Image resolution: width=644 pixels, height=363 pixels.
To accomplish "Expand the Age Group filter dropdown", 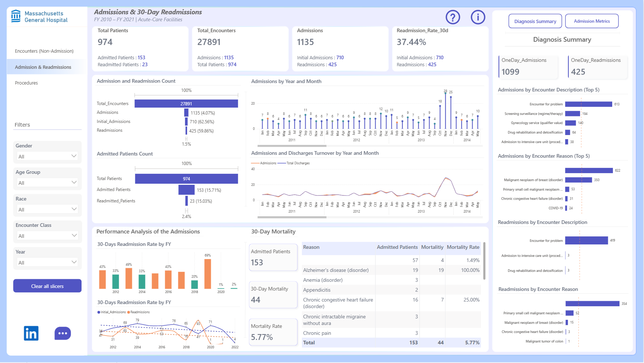I will click(48, 183).
